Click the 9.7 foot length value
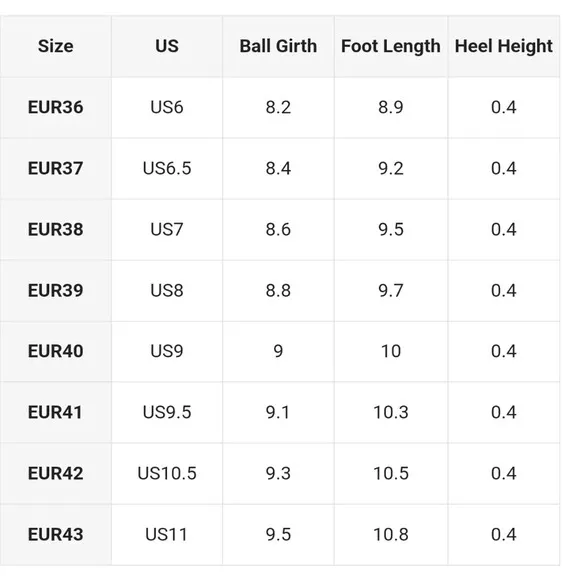The width and height of the screenshot is (580, 580). tap(391, 291)
